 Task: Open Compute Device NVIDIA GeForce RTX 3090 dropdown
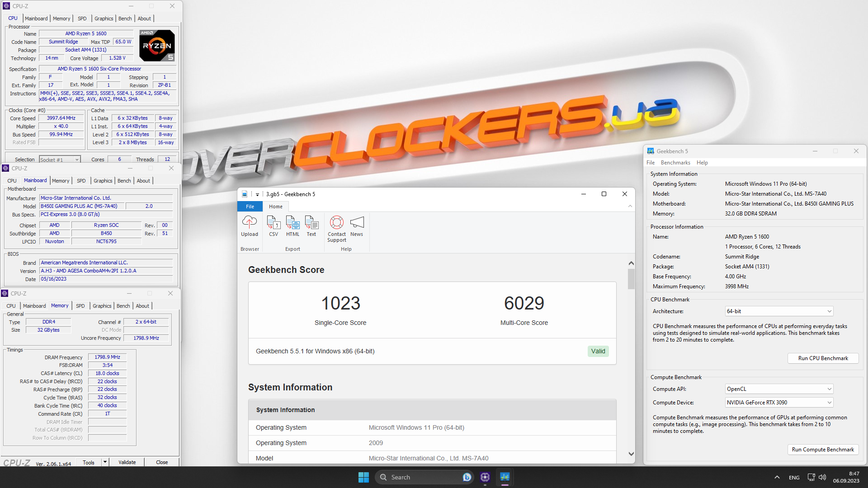[x=779, y=403]
